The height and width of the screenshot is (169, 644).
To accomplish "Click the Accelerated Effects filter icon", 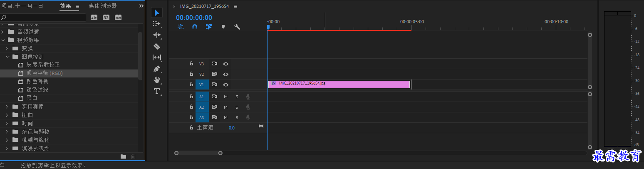I will (x=94, y=17).
